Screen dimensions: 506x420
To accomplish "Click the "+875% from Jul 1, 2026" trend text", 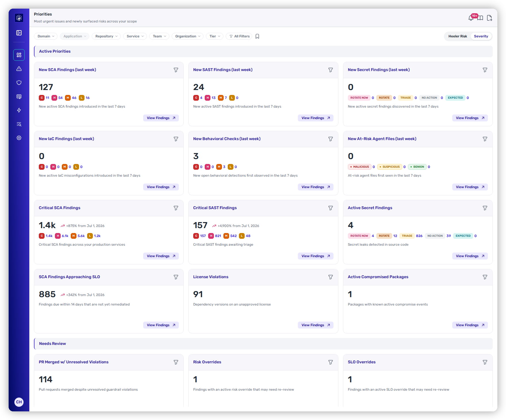I will pos(85,226).
